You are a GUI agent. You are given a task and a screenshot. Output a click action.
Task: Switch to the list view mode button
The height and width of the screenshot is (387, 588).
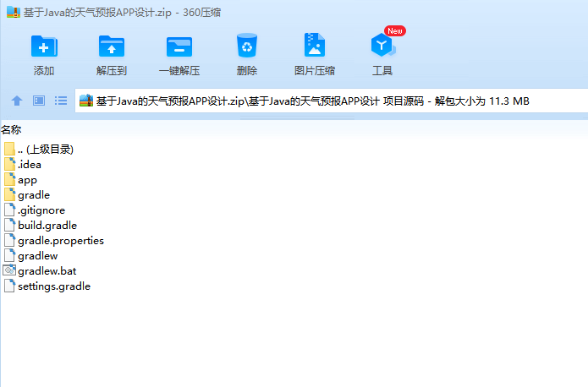61,101
